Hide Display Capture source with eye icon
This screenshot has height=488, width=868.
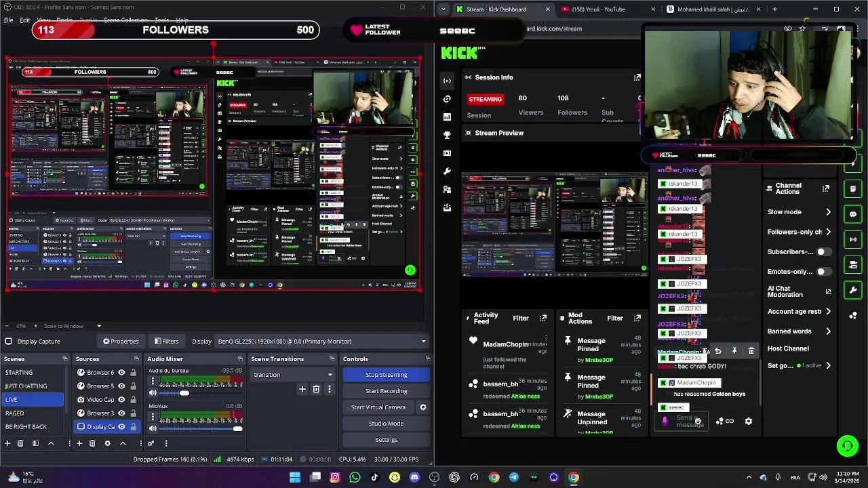122,426
